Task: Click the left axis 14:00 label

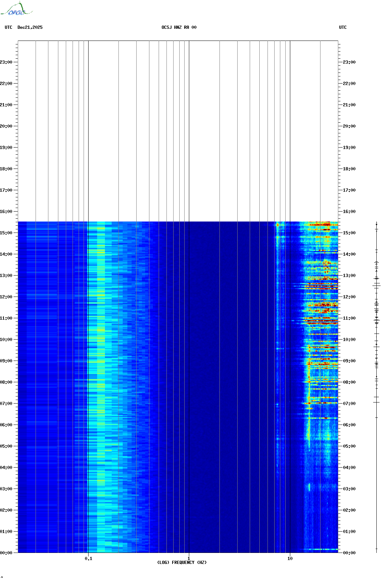Action: [x=6, y=254]
